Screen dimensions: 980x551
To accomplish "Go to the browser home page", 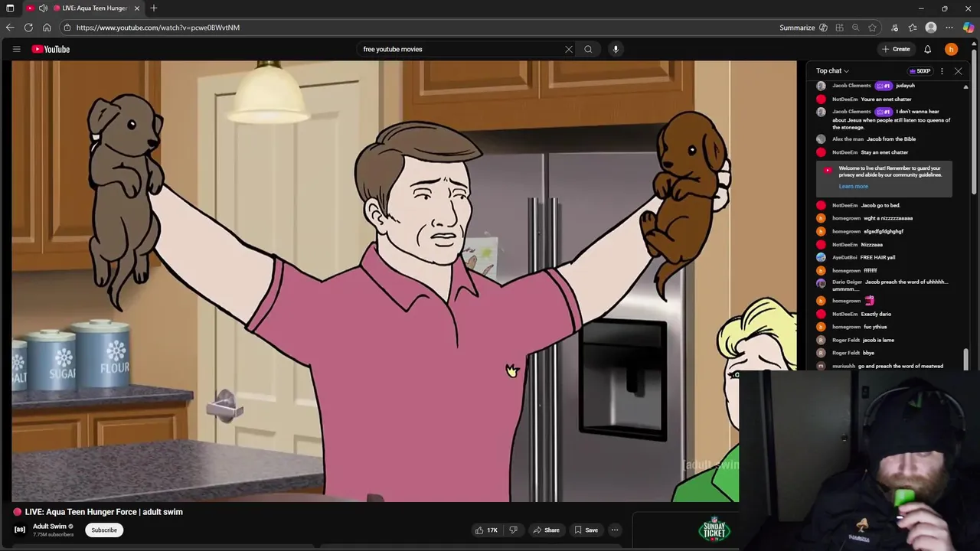I will (x=47, y=28).
